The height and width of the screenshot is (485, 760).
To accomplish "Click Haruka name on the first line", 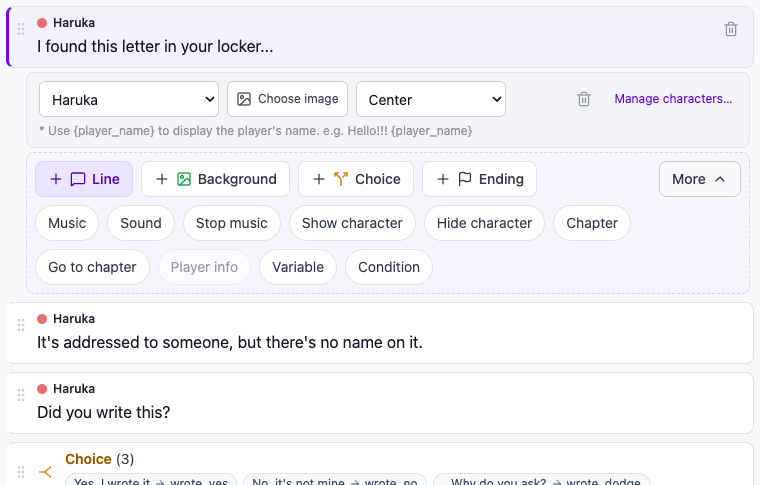I will point(74,23).
